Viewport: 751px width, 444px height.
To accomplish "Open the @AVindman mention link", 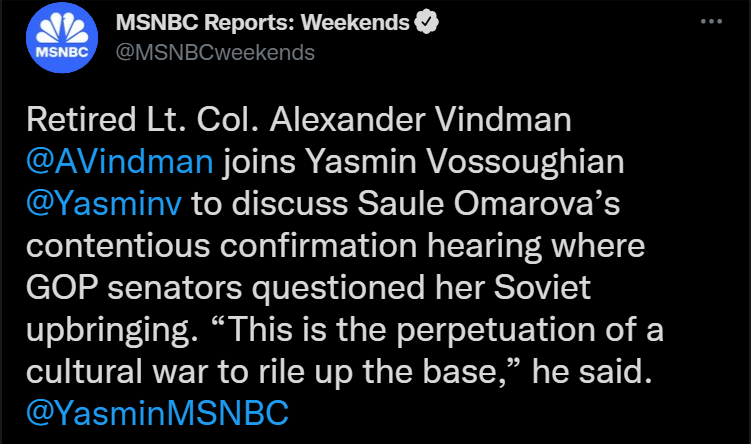I will tap(120, 161).
